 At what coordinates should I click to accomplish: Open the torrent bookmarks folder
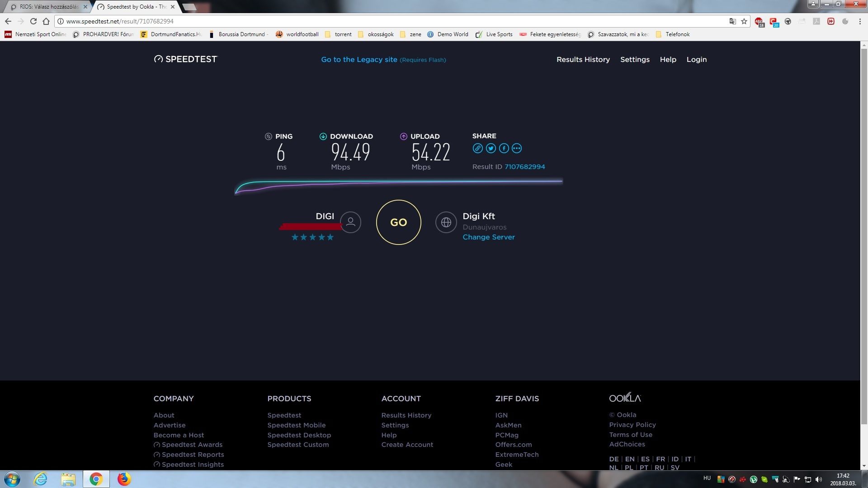pyautogui.click(x=339, y=34)
